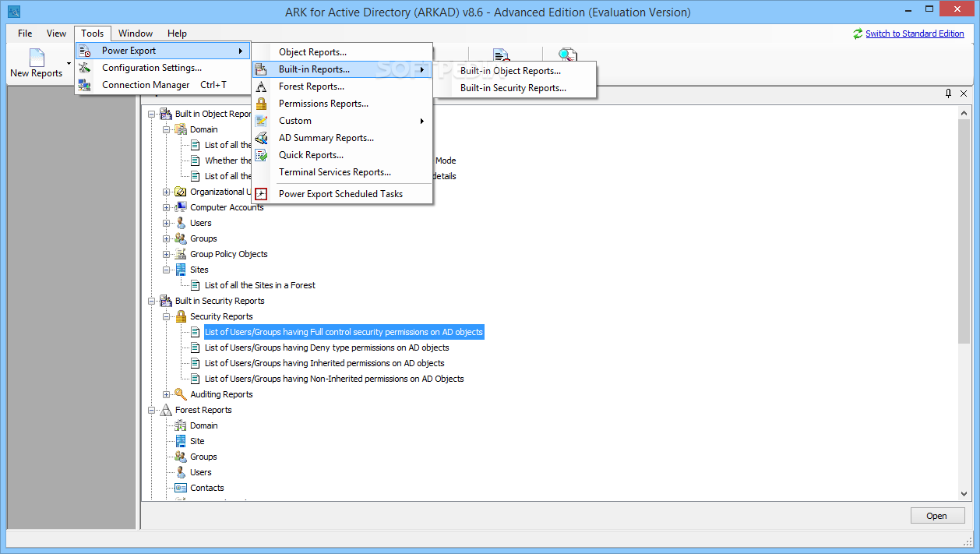Expand the Users node under Object Reports
The height and width of the screenshot is (554, 980).
point(167,223)
